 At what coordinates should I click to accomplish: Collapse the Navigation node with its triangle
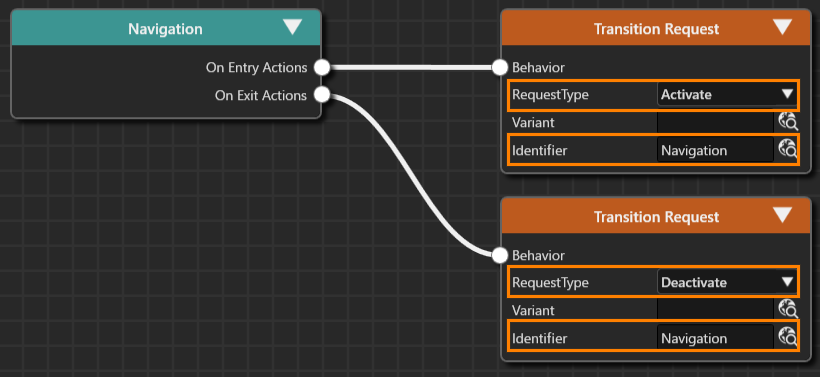pos(292,27)
